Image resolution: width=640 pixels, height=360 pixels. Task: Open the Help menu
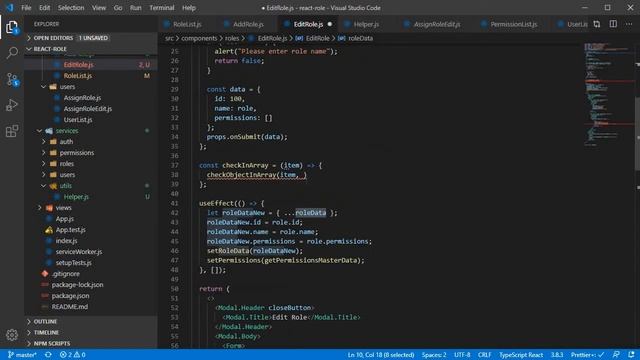(189, 8)
